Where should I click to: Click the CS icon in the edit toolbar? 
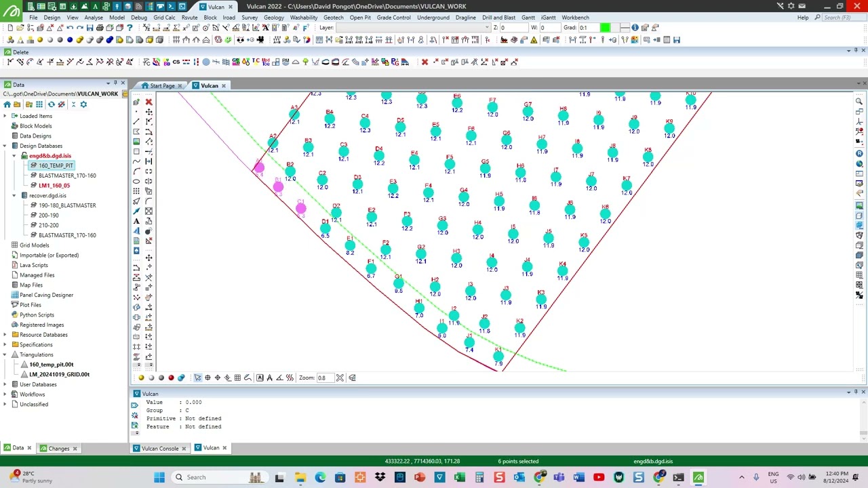[176, 62]
